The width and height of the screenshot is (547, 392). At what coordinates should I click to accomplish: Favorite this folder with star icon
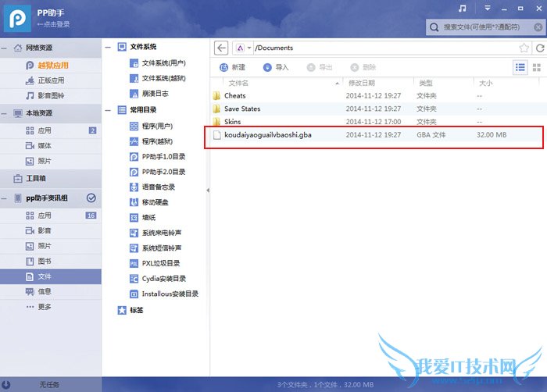tap(524, 48)
